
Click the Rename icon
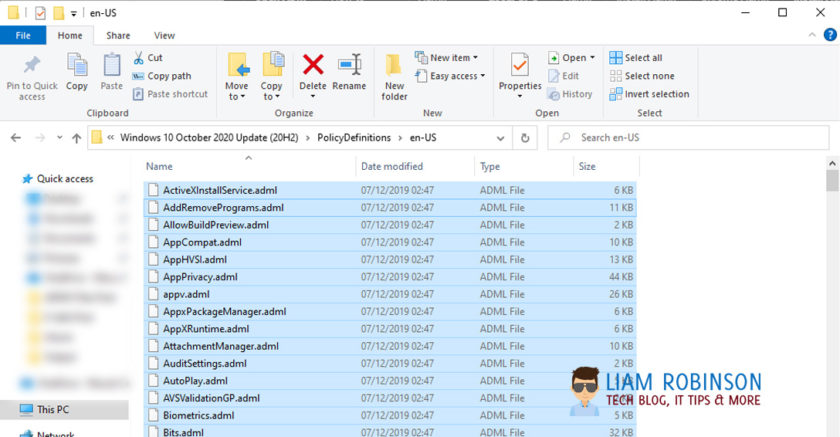tap(349, 65)
